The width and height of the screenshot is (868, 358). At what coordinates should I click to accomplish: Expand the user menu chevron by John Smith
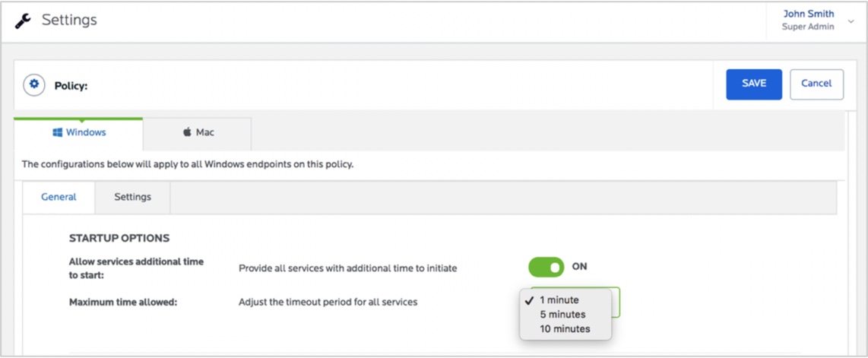point(851,22)
